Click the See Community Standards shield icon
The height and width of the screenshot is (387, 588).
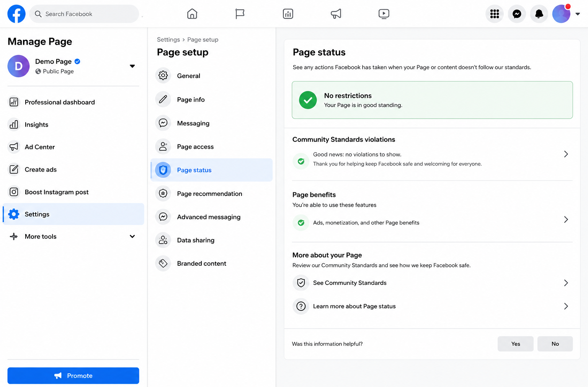(x=301, y=283)
